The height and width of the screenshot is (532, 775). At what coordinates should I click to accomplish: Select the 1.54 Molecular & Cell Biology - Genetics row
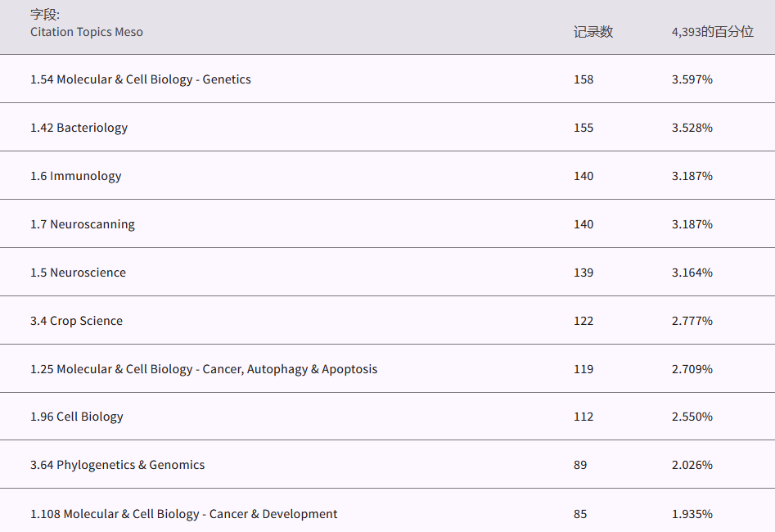pyautogui.click(x=141, y=79)
